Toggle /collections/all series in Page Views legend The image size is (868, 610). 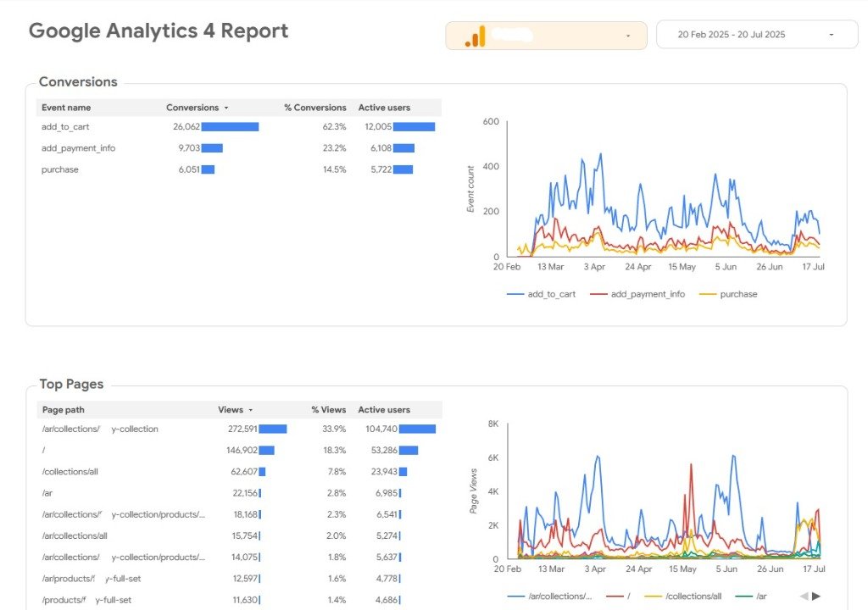point(684,596)
